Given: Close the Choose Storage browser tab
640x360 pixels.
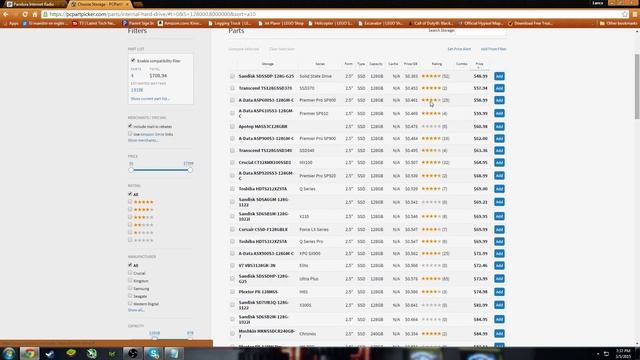Looking at the screenshot, I should point(127,4).
